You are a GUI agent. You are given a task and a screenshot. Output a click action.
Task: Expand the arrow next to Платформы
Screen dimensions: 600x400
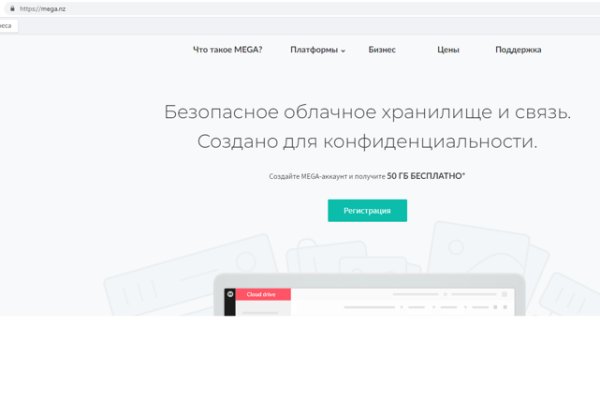pyautogui.click(x=343, y=50)
